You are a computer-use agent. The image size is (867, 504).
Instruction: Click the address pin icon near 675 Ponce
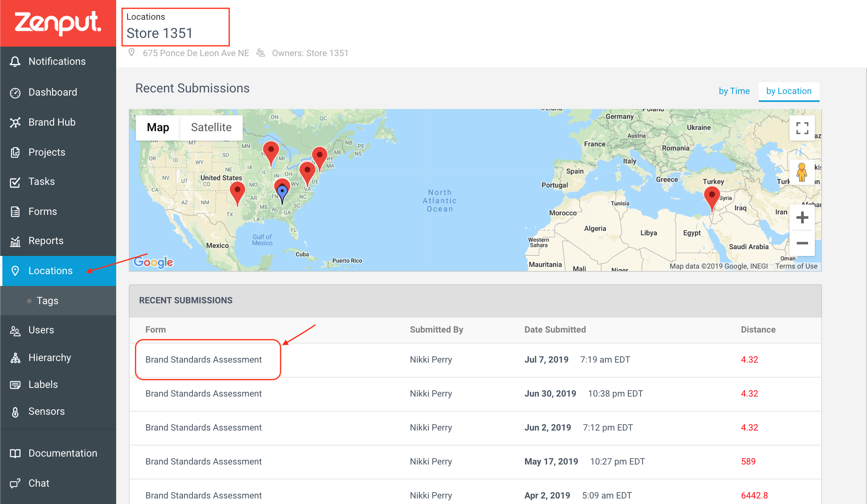tap(132, 53)
